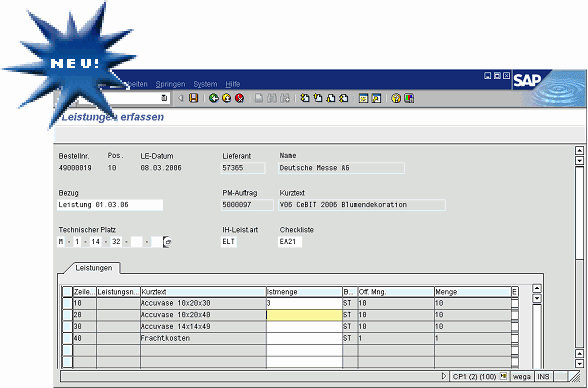This screenshot has height=388, width=588.
Task: Click the INS status bar entry
Action: click(543, 376)
